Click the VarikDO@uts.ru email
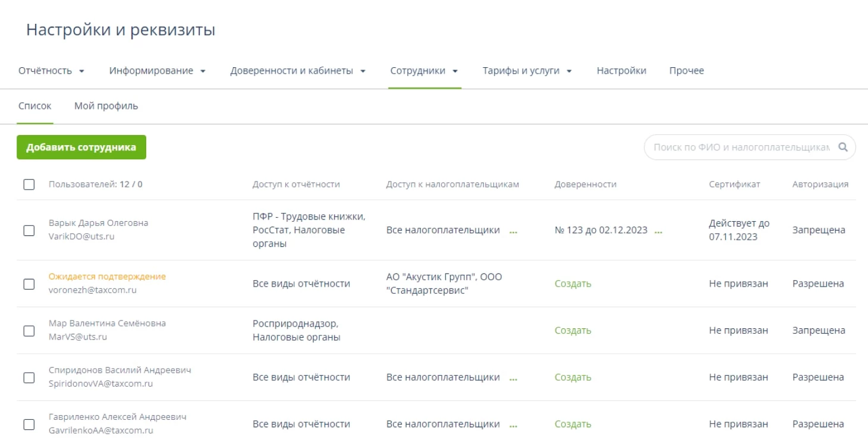 [81, 236]
